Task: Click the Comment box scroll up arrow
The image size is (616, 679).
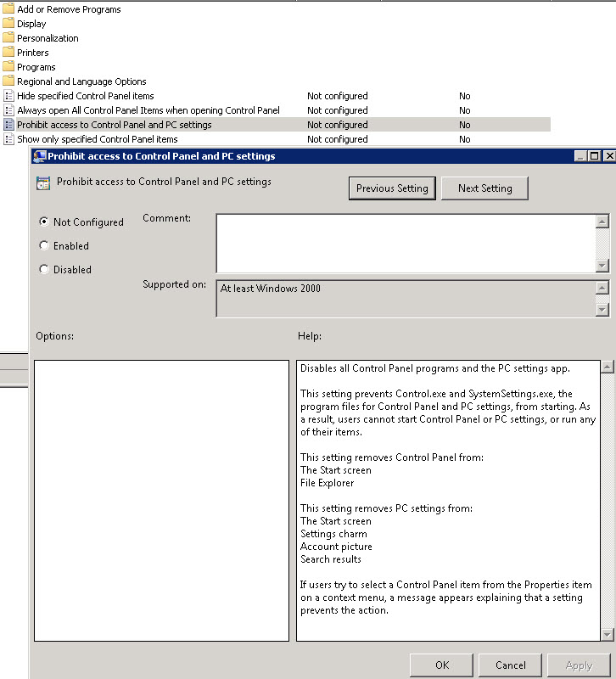Action: tap(602, 222)
